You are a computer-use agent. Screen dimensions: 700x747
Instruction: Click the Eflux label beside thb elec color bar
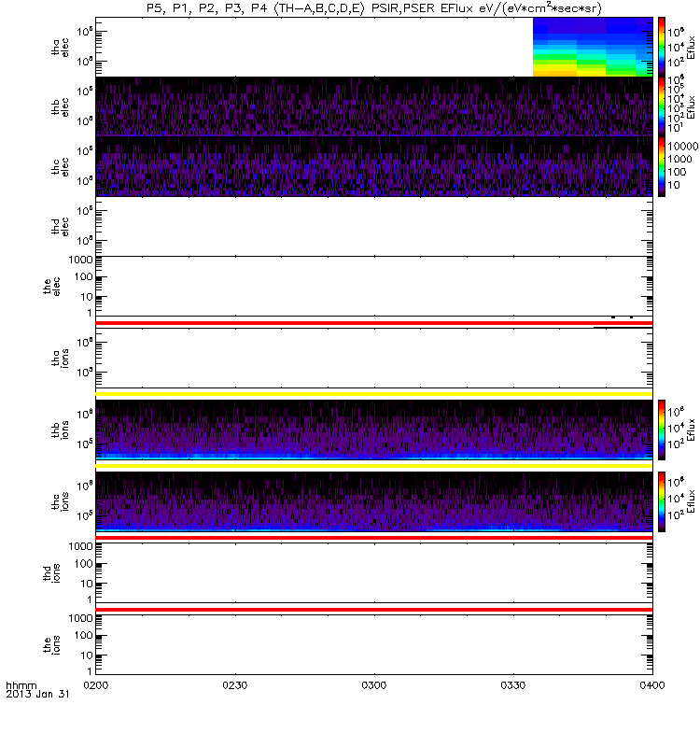point(691,107)
